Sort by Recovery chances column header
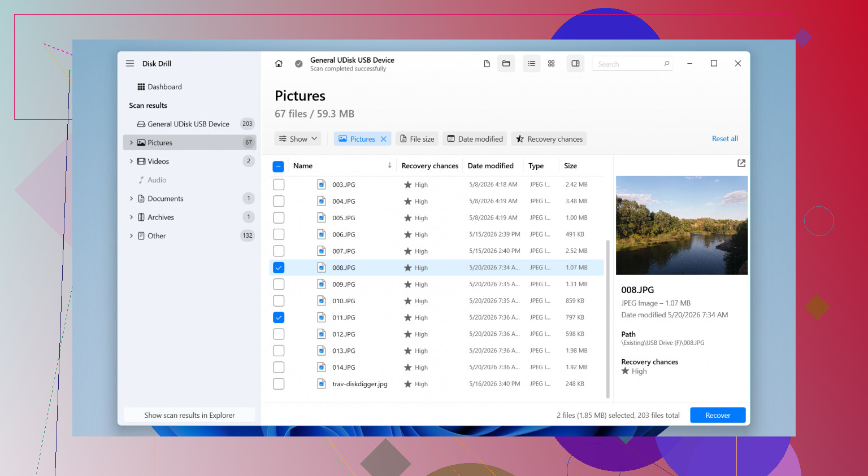 click(x=430, y=166)
